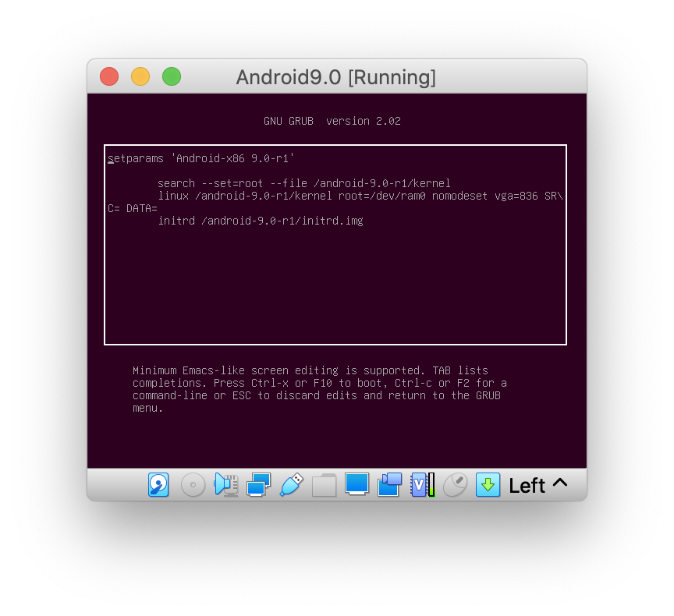Click the setparams 'Android-x86 9.0-r1' line
Image resolution: width=674 pixels, height=616 pixels.
pos(200,158)
